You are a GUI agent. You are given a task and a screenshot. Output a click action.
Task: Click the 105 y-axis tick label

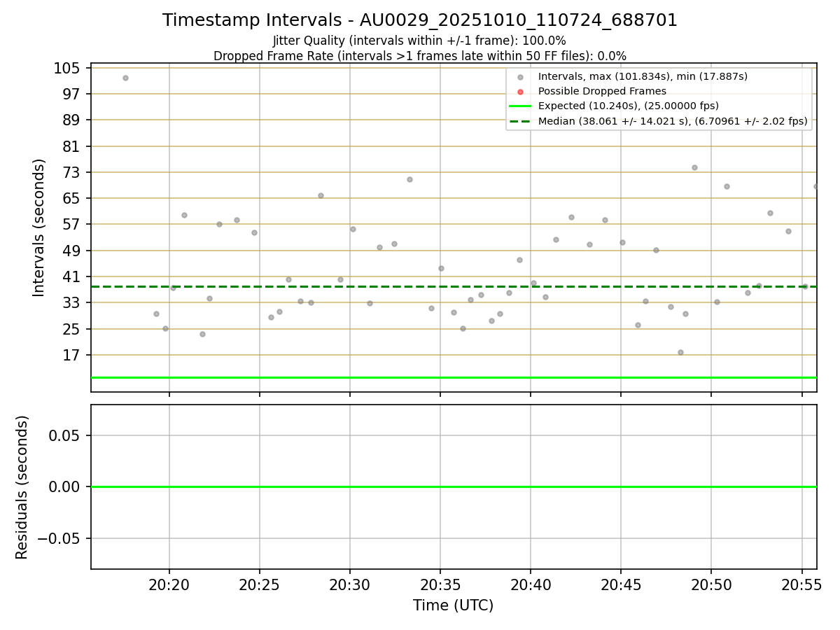pyautogui.click(x=69, y=68)
